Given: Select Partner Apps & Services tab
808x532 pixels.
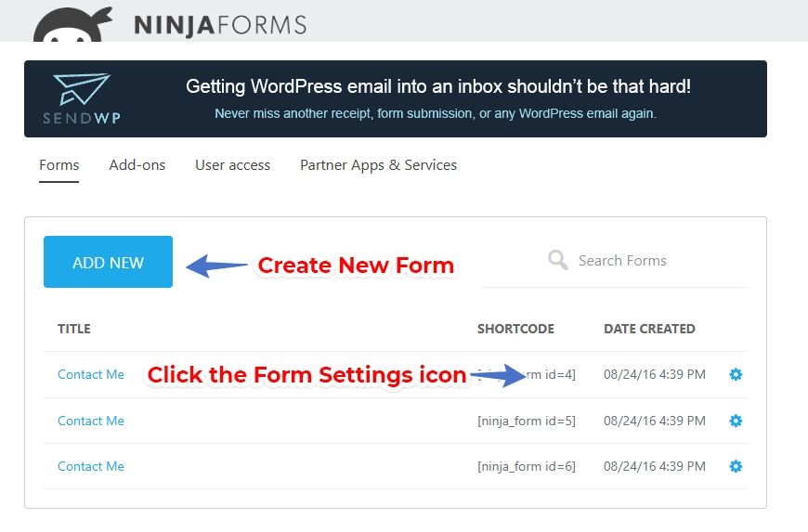Looking at the screenshot, I should (378, 165).
